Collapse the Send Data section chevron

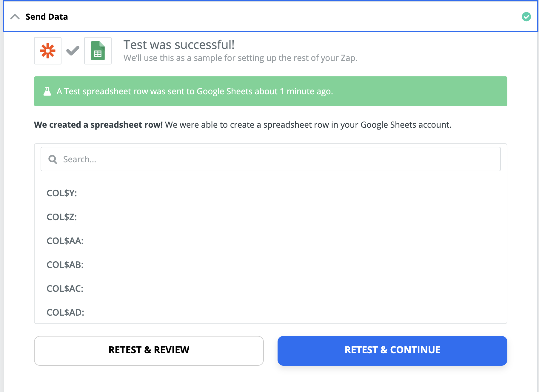pyautogui.click(x=15, y=17)
